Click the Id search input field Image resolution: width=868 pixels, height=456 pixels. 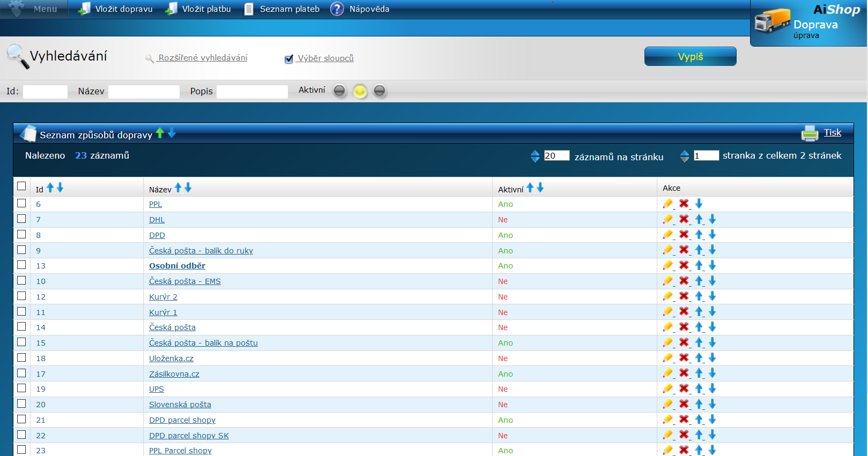coord(45,92)
